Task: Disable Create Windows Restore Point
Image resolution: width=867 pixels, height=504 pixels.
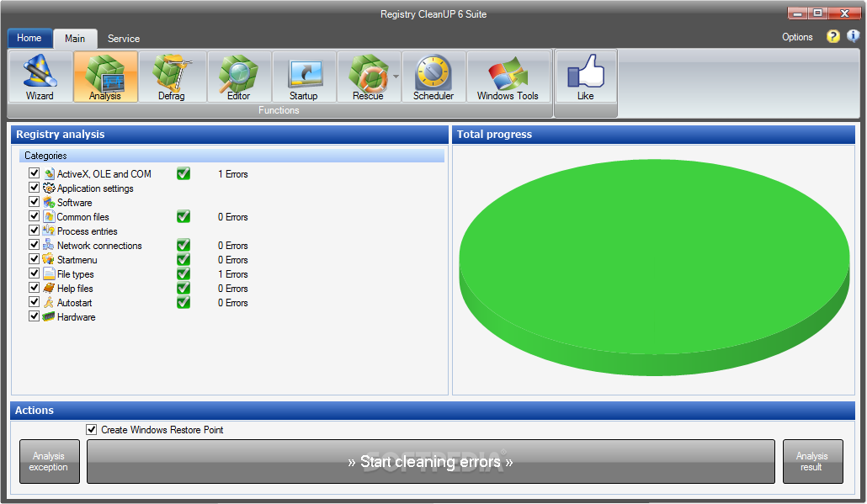Action: tap(91, 429)
